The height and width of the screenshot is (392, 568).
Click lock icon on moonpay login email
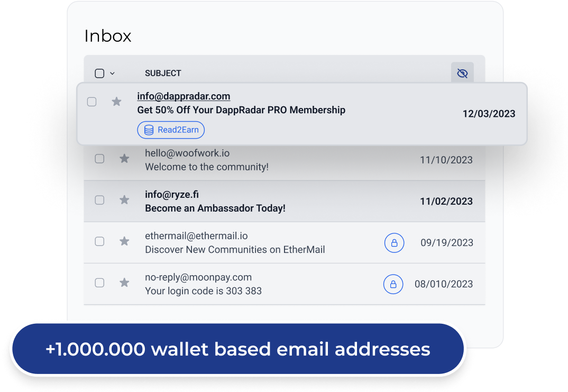tap(393, 284)
